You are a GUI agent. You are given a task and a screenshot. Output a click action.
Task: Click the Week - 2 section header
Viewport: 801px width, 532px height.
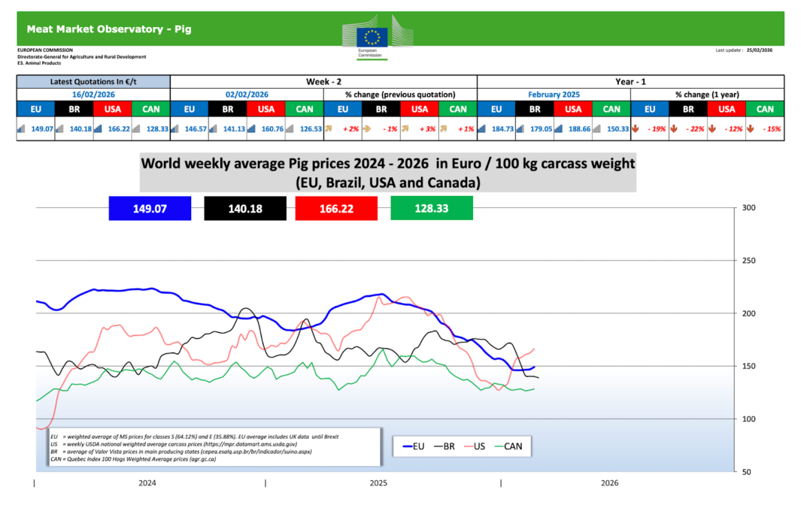(323, 81)
